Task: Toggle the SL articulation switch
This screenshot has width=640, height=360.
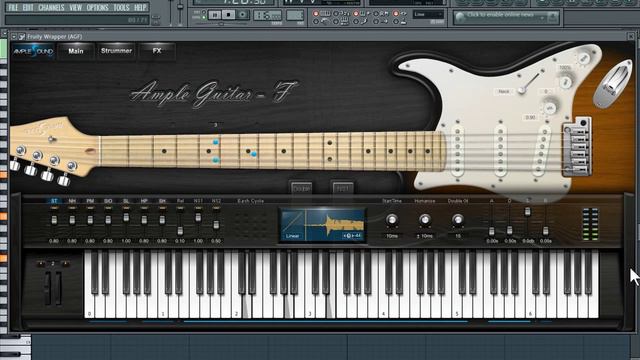Action: (126, 201)
